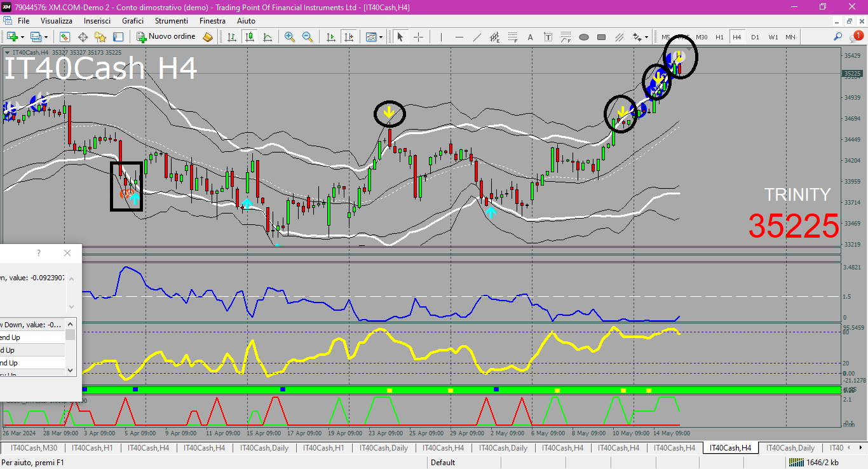868x469 pixels.
Task: Click the Nuovo ordine button
Action: click(x=166, y=37)
